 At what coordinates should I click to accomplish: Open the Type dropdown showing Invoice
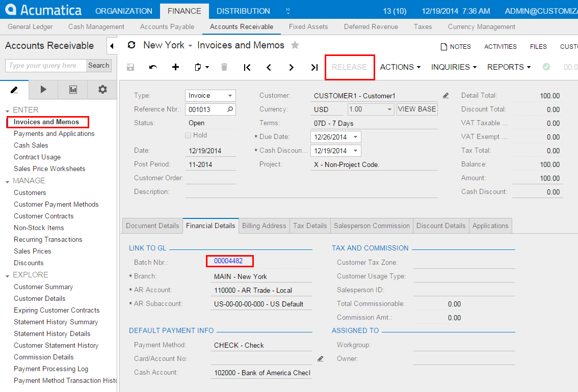click(x=230, y=96)
